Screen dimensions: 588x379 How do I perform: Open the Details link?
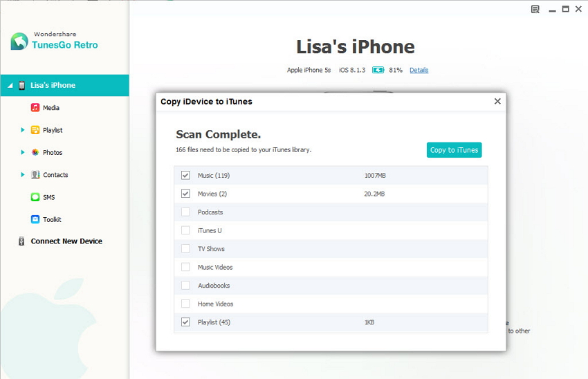pos(419,71)
